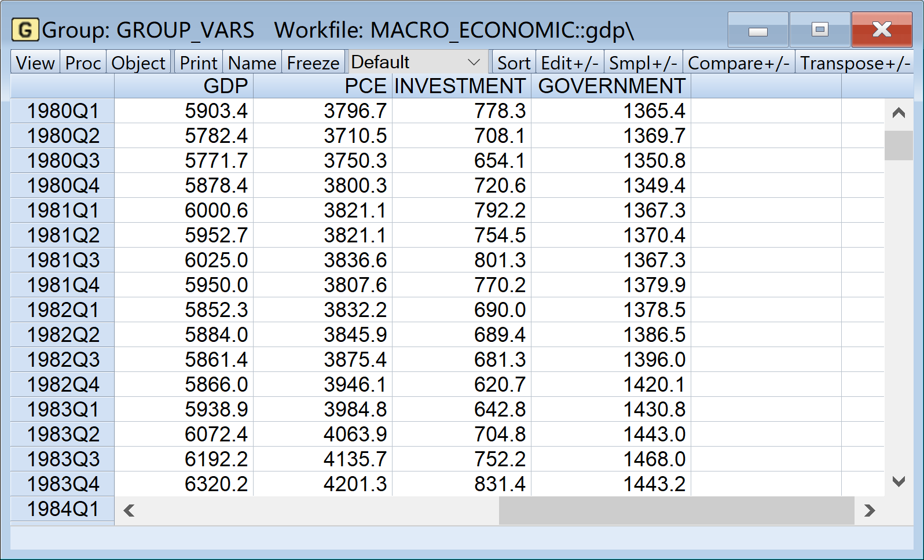
Task: Click the Sort button
Action: coord(514,62)
